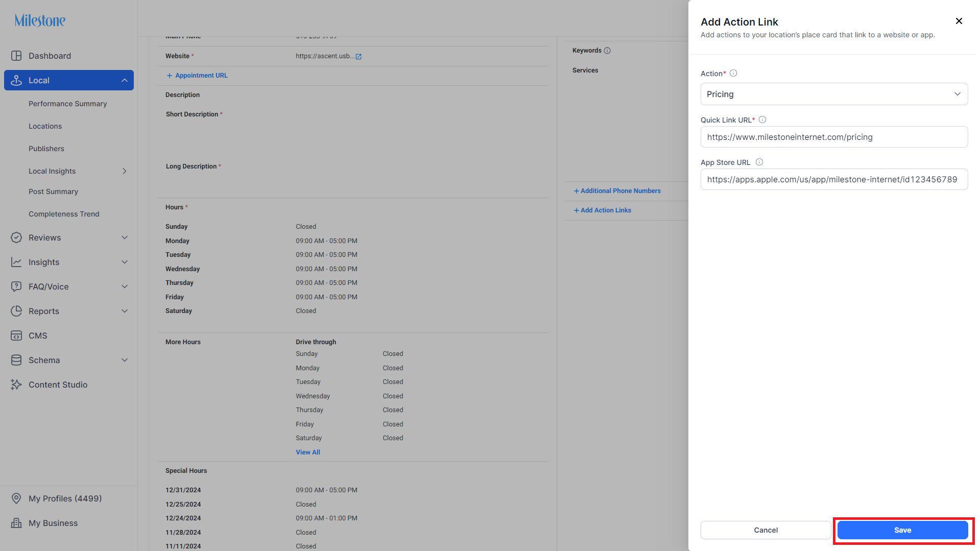Open the Action dropdown showing Pricing
Screen dimensions: 980x551
pyautogui.click(x=834, y=94)
